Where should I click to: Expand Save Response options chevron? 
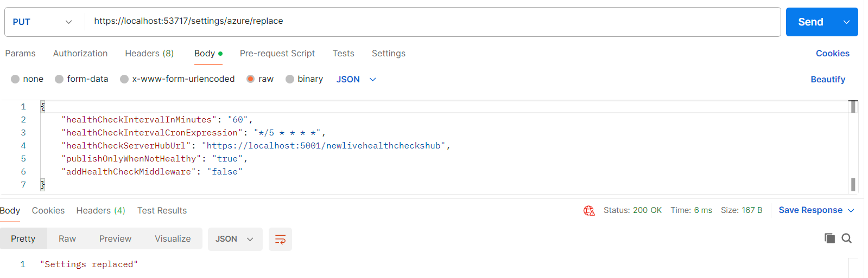pos(851,210)
